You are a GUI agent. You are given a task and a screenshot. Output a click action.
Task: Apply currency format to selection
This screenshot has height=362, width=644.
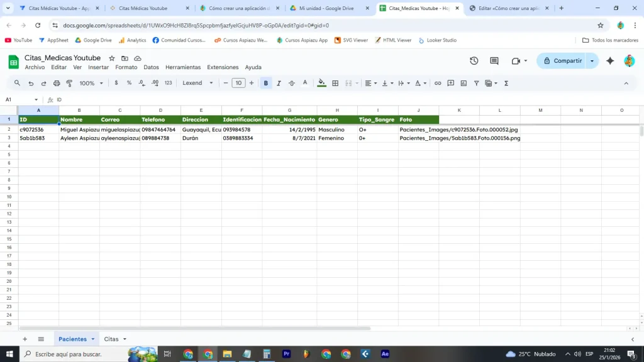click(116, 82)
